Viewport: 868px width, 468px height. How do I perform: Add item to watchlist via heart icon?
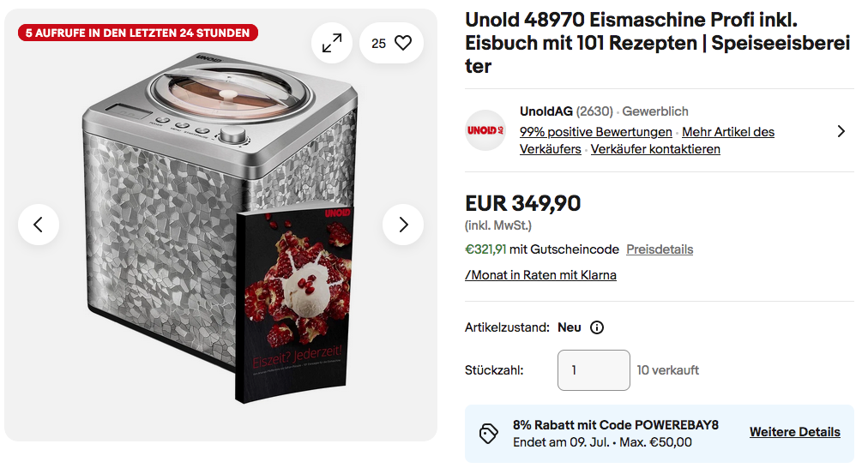(x=392, y=43)
